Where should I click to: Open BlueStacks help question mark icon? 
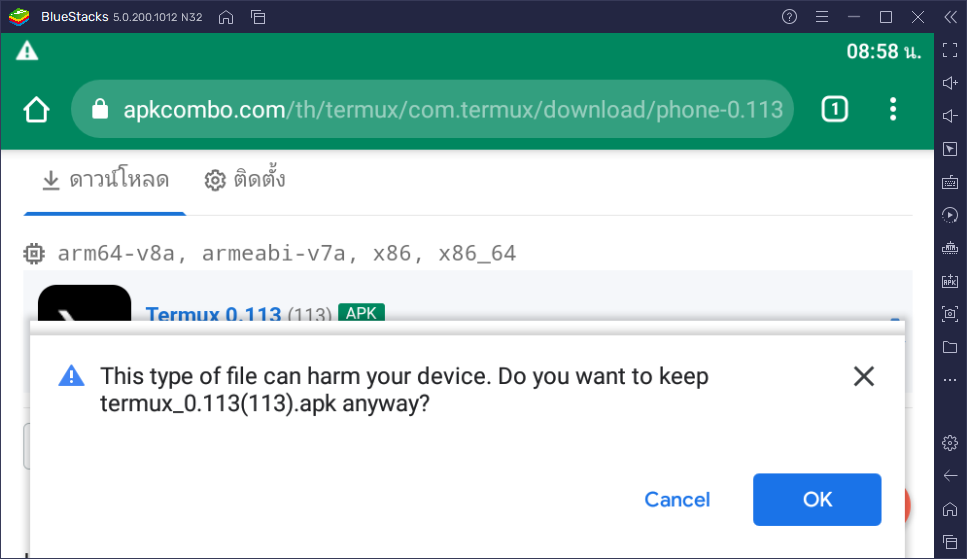(x=789, y=17)
